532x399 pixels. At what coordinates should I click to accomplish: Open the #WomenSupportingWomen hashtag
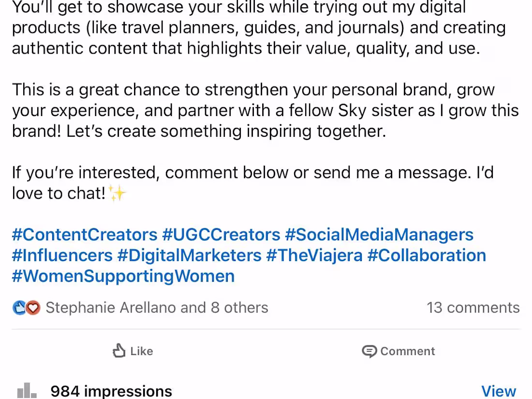(122, 276)
